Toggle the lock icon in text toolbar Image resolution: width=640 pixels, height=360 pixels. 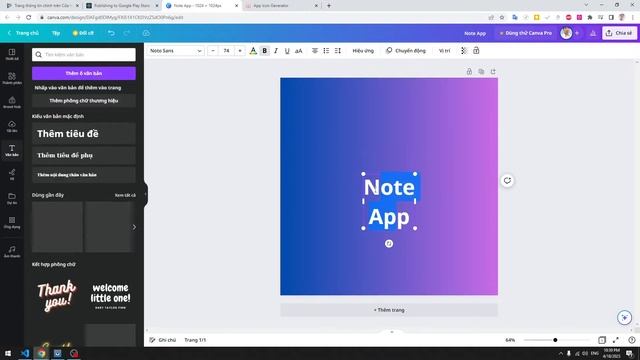point(476,51)
